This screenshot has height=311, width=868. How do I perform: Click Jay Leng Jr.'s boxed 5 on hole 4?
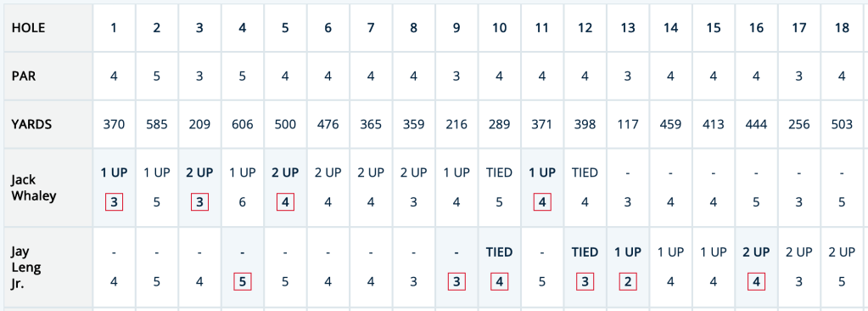tap(243, 282)
